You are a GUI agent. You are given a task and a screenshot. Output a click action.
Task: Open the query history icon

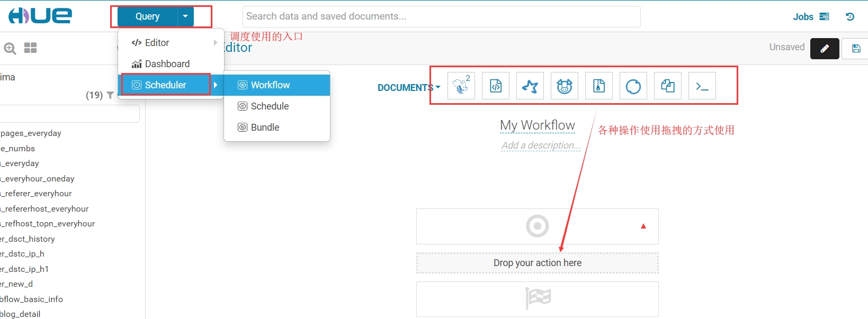[850, 16]
